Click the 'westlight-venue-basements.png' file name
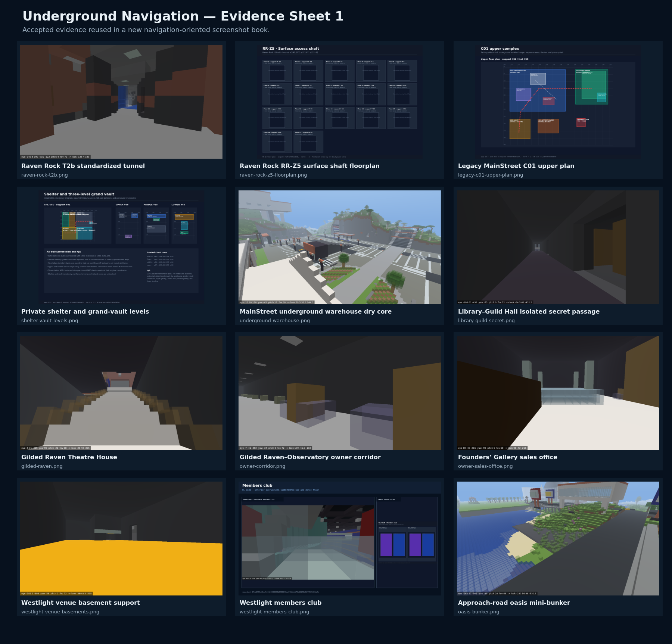 coord(60,612)
